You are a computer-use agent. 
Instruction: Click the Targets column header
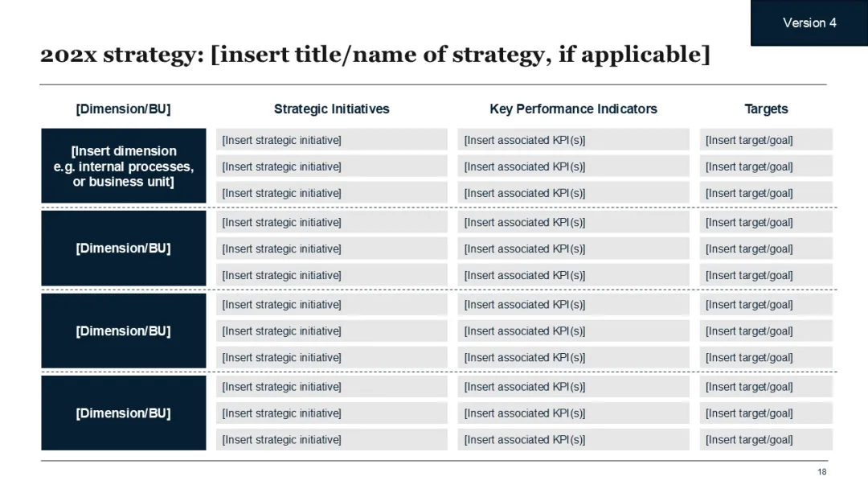click(x=766, y=109)
